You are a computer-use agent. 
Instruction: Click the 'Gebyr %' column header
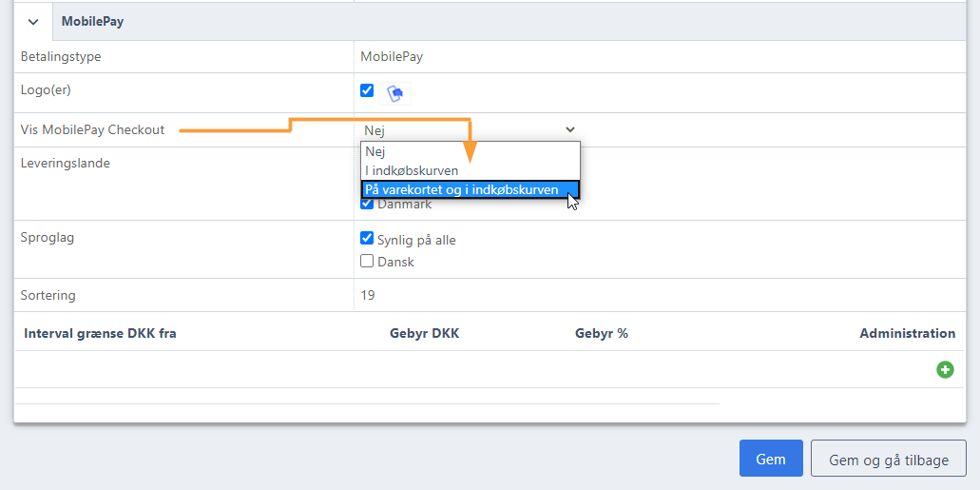[602, 334]
